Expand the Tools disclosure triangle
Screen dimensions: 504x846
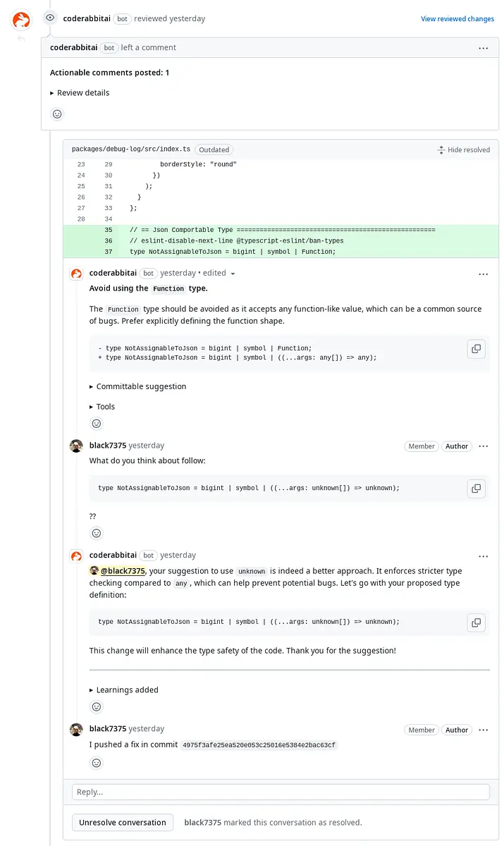pyautogui.click(x=102, y=407)
